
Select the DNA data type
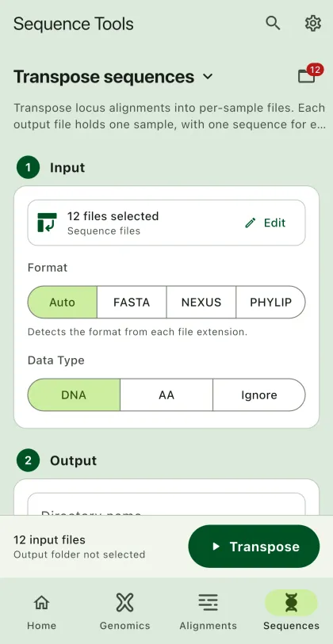click(74, 395)
